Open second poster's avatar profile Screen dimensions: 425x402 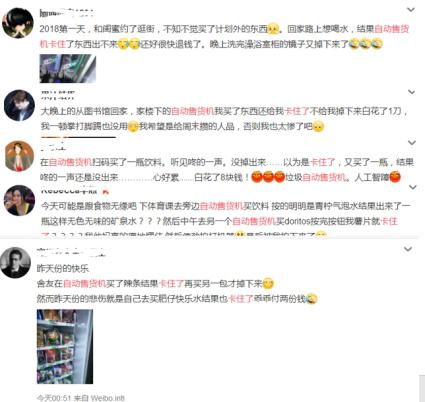[x=19, y=105]
